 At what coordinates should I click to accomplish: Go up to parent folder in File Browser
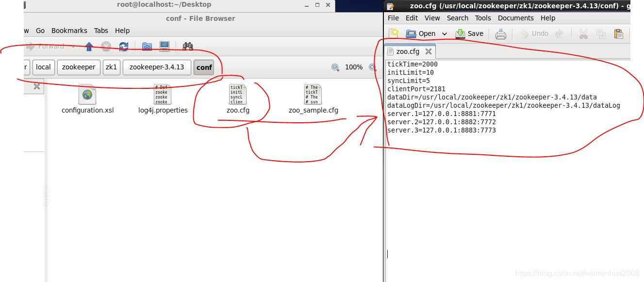[89, 47]
